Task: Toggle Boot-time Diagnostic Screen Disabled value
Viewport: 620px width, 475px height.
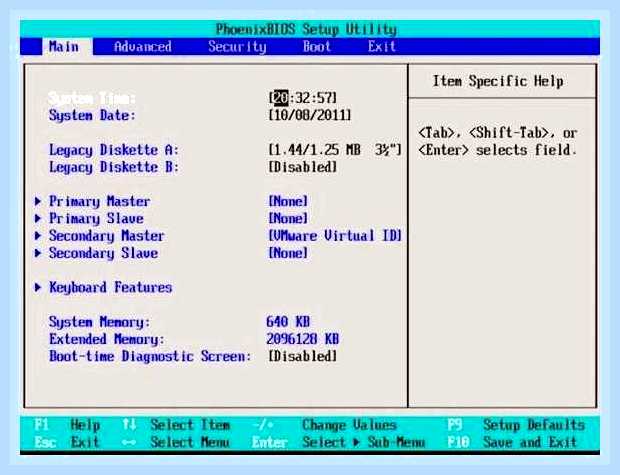Action: 302,356
